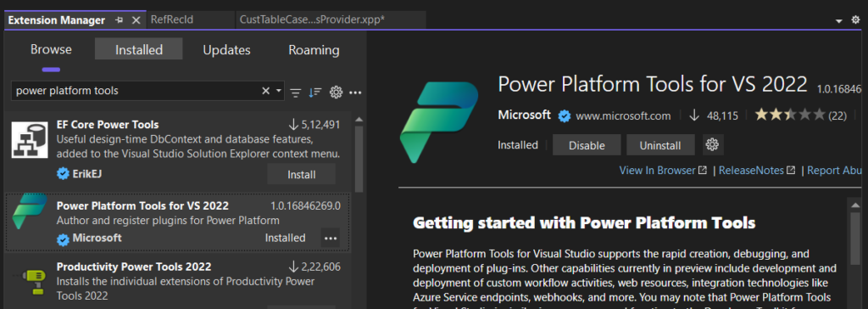Uninstall Power Platform Tools extension
Image resolution: width=868 pixels, height=309 pixels.
[x=660, y=145]
